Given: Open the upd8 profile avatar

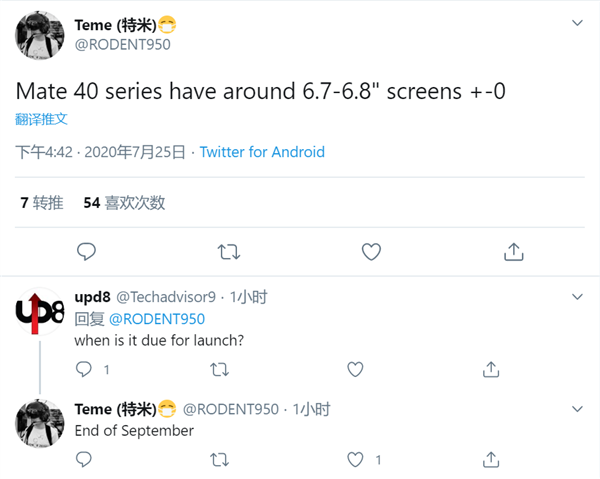Looking at the screenshot, I should tap(40, 314).
